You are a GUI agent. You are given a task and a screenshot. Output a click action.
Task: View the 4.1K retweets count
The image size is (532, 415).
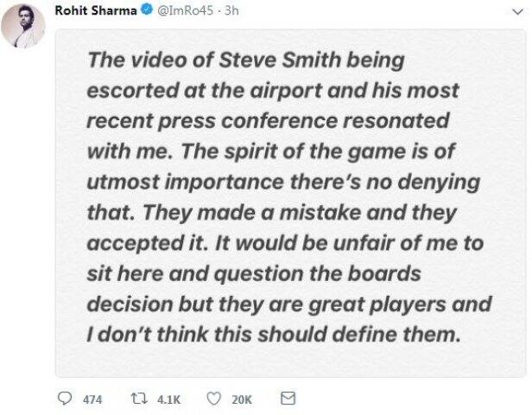[x=168, y=399]
